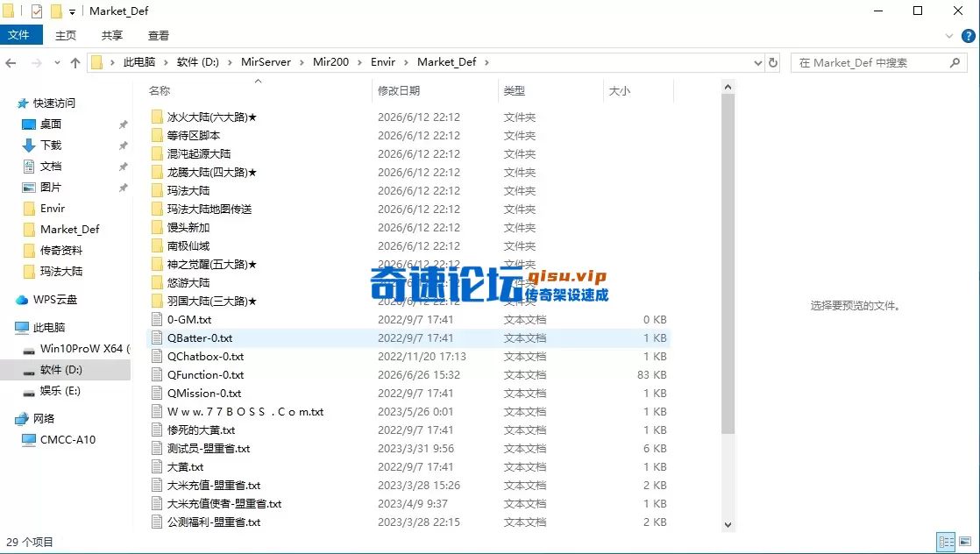Image resolution: width=980 pixels, height=554 pixels.
Task: Select the QBatter-0.txt file icon
Action: point(157,337)
